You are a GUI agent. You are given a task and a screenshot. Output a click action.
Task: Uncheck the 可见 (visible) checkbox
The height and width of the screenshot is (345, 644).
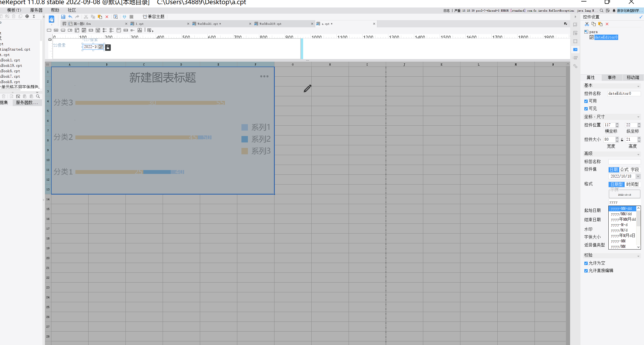[586, 109]
